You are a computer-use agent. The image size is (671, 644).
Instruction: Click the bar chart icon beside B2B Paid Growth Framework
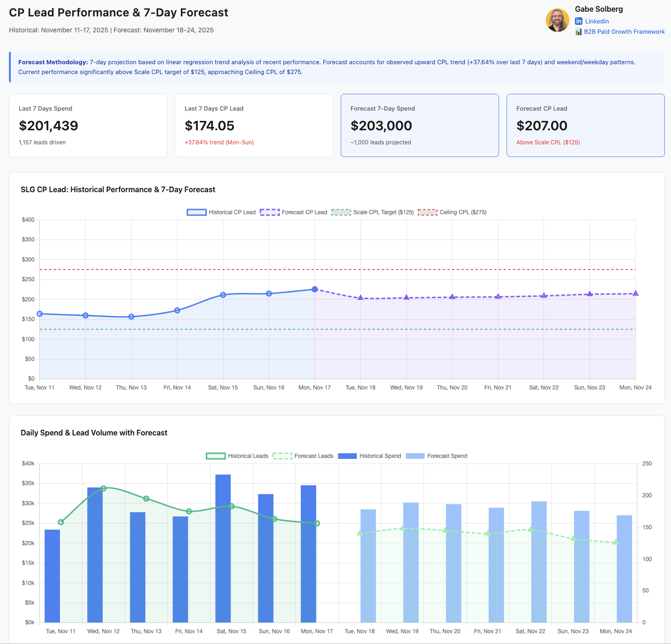(x=579, y=31)
